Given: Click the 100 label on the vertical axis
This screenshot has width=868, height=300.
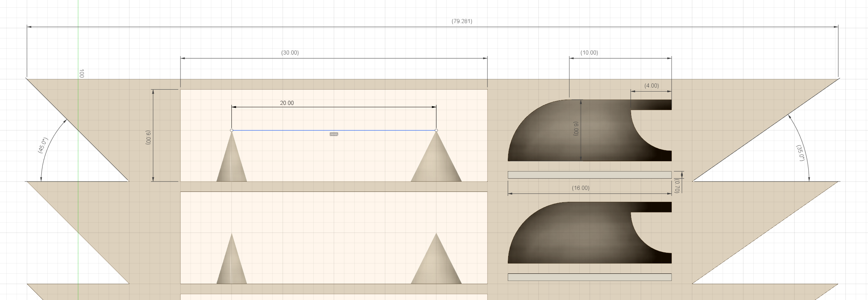Looking at the screenshot, I should (x=82, y=73).
